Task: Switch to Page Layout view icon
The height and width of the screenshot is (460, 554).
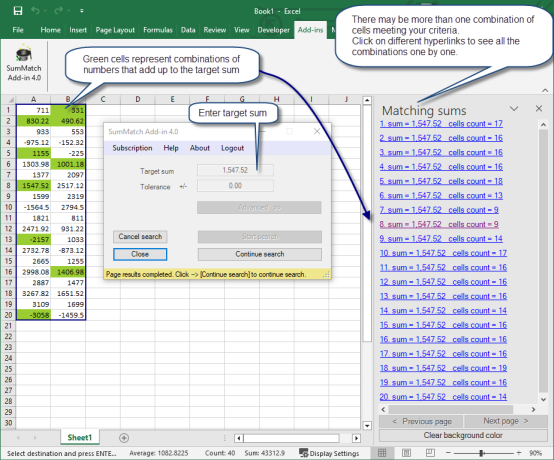Action: [406, 453]
